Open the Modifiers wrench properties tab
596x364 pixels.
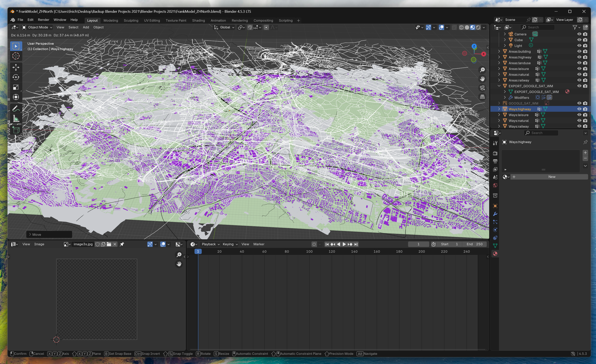(x=495, y=214)
